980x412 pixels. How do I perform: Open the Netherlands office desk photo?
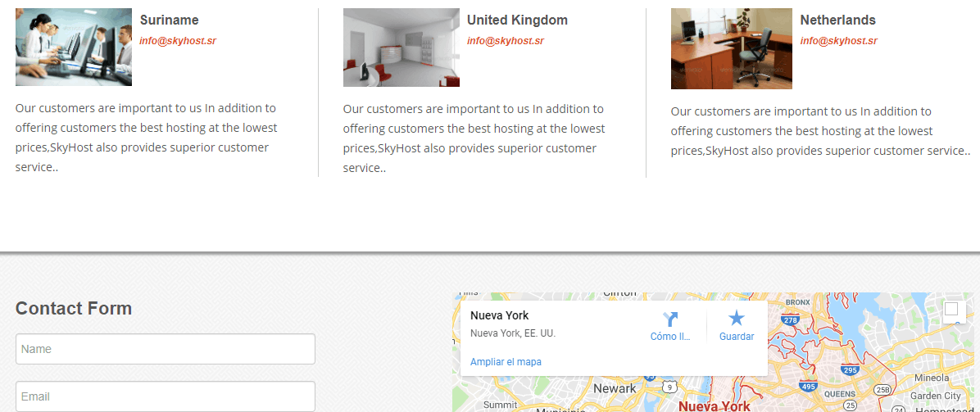tap(731, 49)
